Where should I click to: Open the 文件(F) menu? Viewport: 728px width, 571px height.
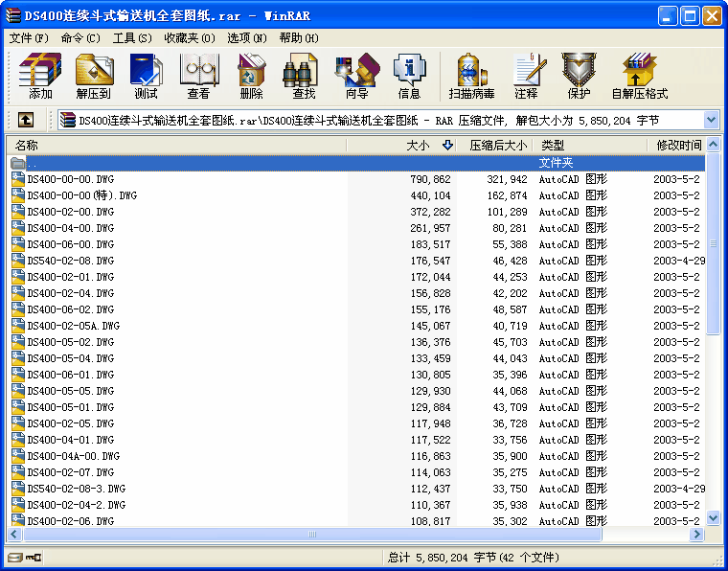(29, 38)
